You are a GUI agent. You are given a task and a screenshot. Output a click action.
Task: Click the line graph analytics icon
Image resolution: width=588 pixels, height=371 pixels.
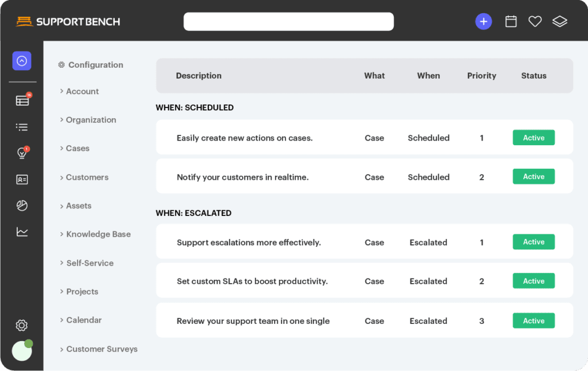(x=22, y=232)
